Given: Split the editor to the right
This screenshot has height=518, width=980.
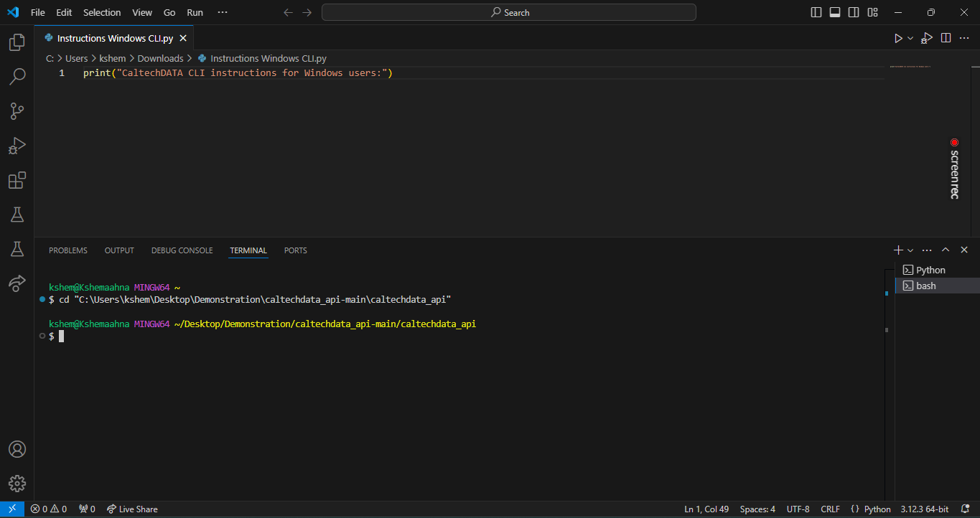Looking at the screenshot, I should [x=946, y=38].
